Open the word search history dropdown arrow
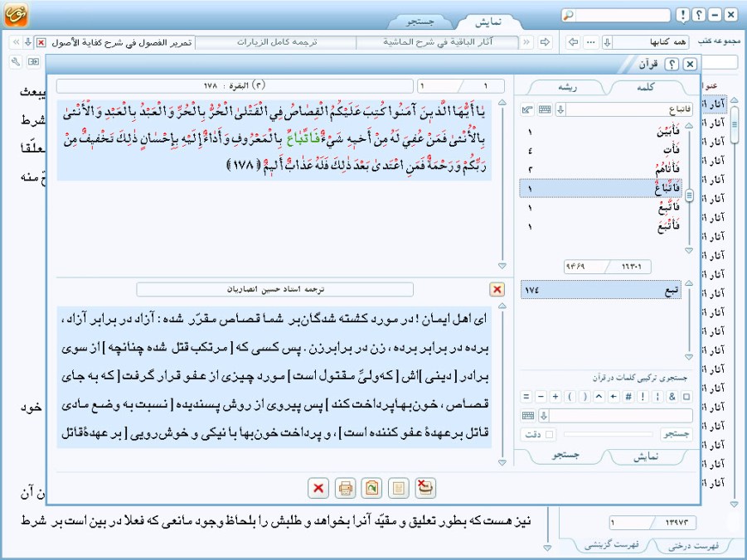Image resolution: width=747 pixels, height=560 pixels. tap(561, 109)
